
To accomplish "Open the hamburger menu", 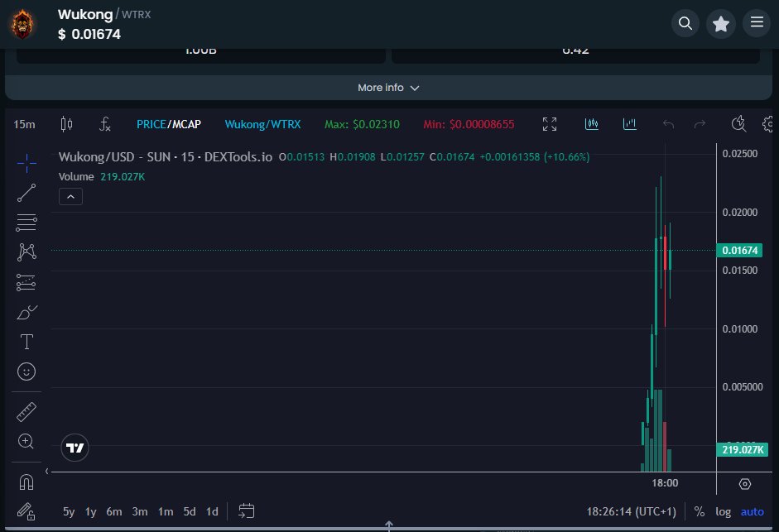I will point(757,22).
